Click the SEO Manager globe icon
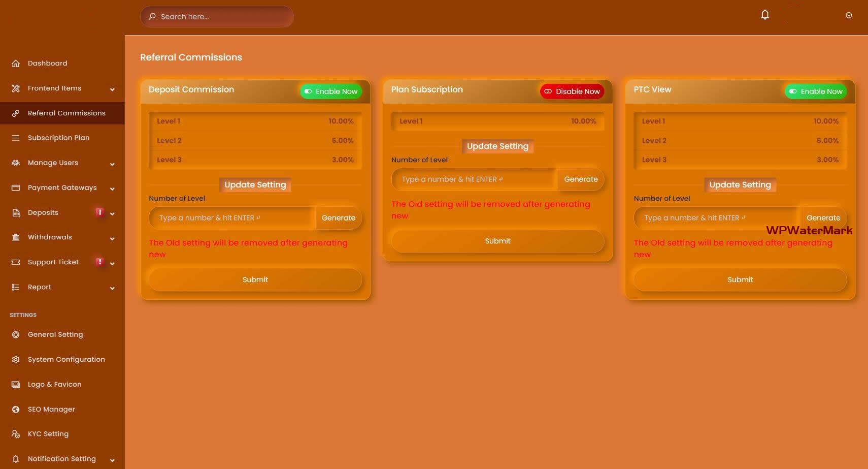 16,409
